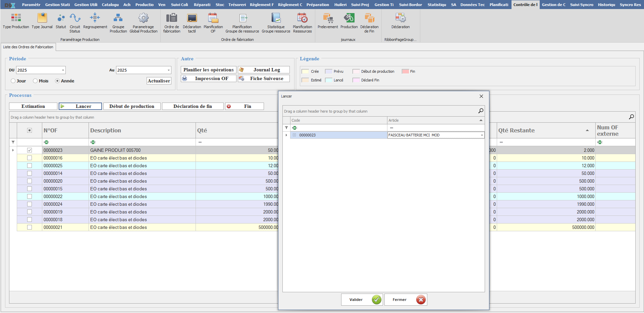Expand Article dropdown in Lancer dialog
Image resolution: width=644 pixels, height=313 pixels.
(x=482, y=135)
